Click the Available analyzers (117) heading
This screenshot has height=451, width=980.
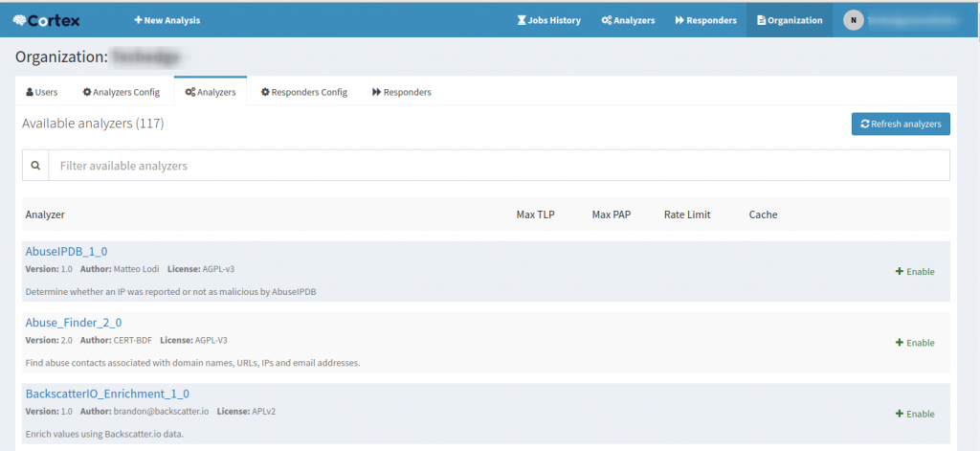pos(93,124)
